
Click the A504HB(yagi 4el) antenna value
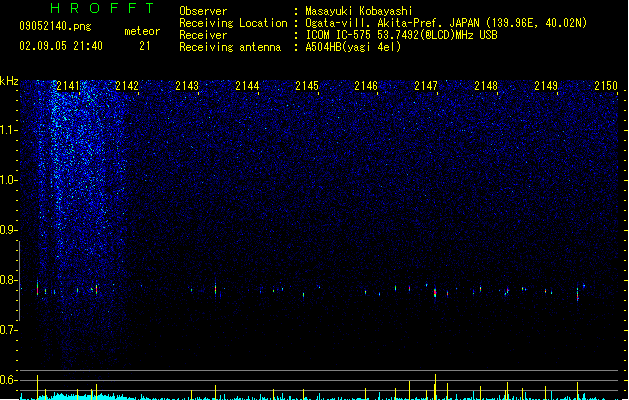[x=353, y=47]
